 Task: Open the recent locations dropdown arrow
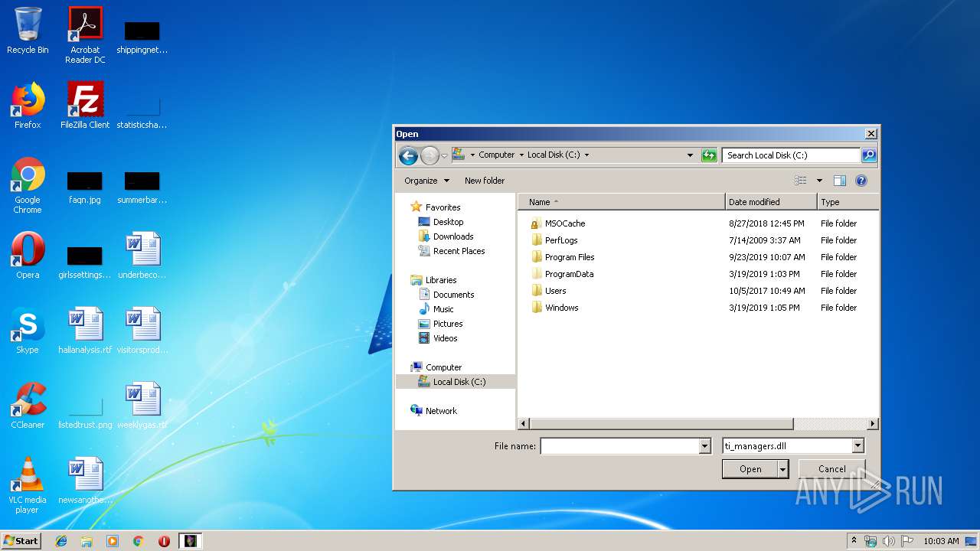point(445,155)
